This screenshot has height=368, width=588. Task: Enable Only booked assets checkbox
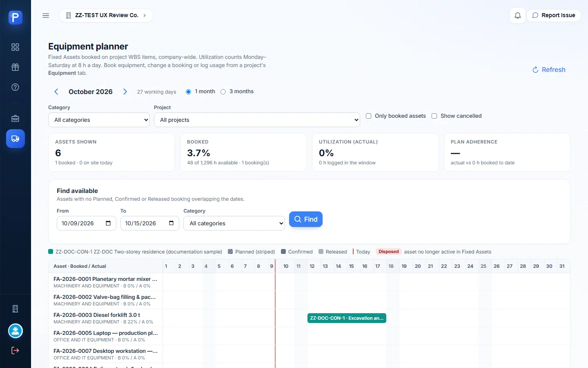pos(368,116)
